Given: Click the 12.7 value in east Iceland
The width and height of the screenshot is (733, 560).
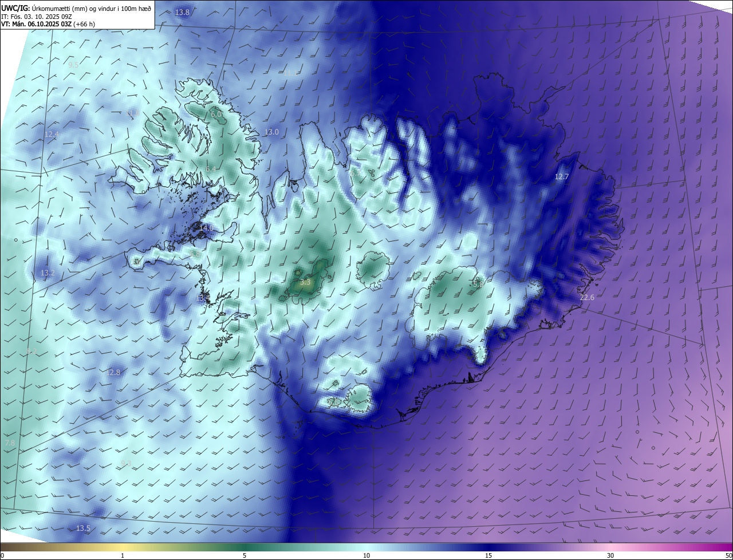Looking at the screenshot, I should [562, 177].
